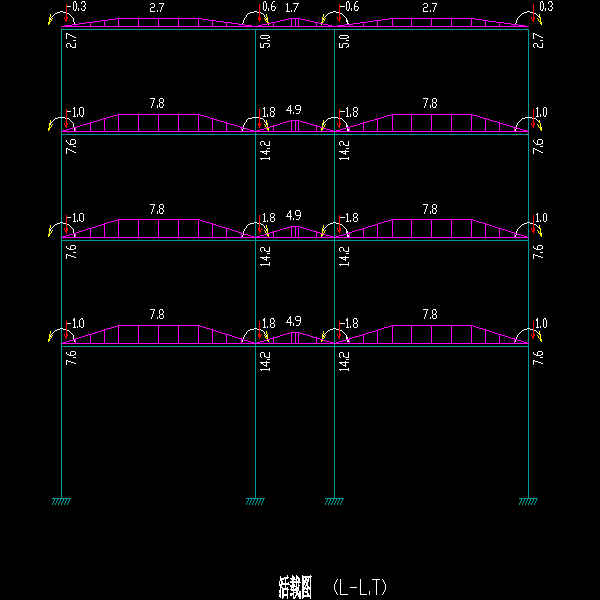Click the -0.6 value on the roof level
Screen dimensions: 600x600
click(x=348, y=7)
